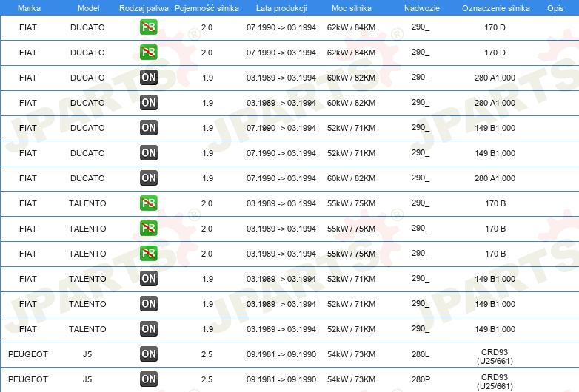Click the PB petrol icon in the first Ducato 170 D row
579x392 pixels.
(x=148, y=27)
